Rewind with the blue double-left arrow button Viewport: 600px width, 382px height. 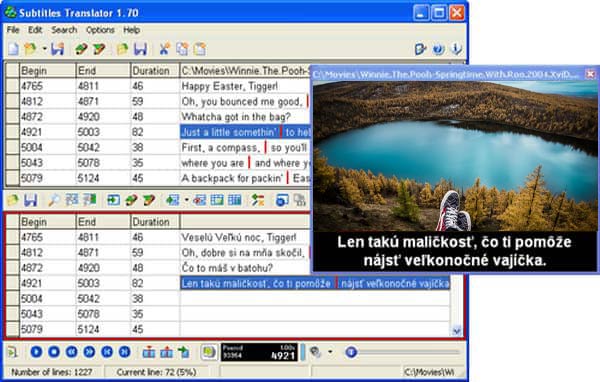click(x=72, y=352)
